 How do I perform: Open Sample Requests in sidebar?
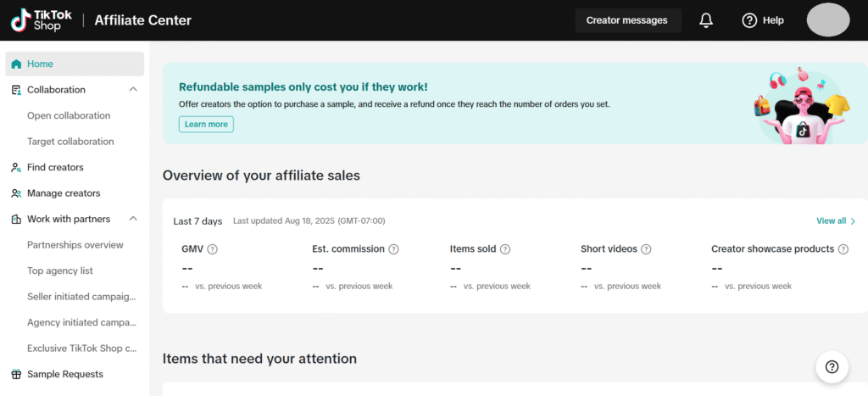point(64,374)
